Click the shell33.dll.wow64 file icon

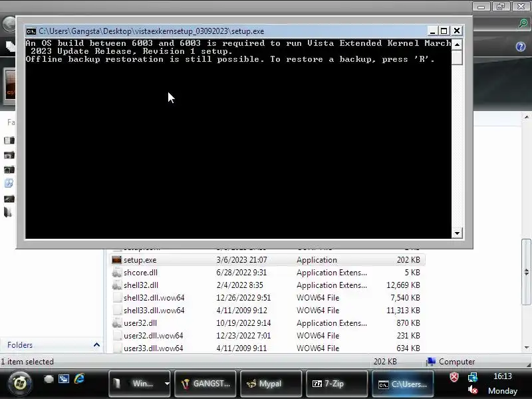117,311
